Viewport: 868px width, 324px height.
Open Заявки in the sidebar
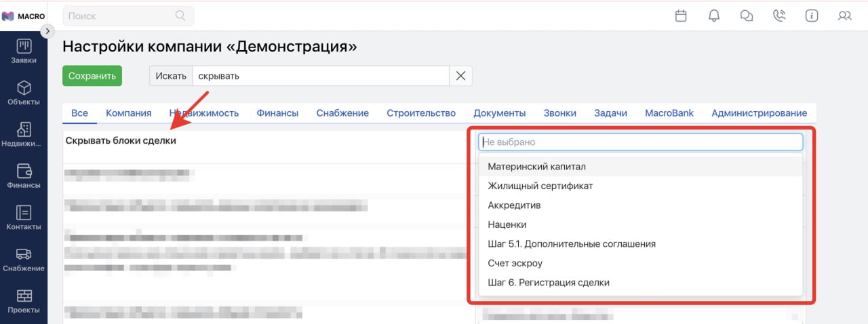[24, 52]
